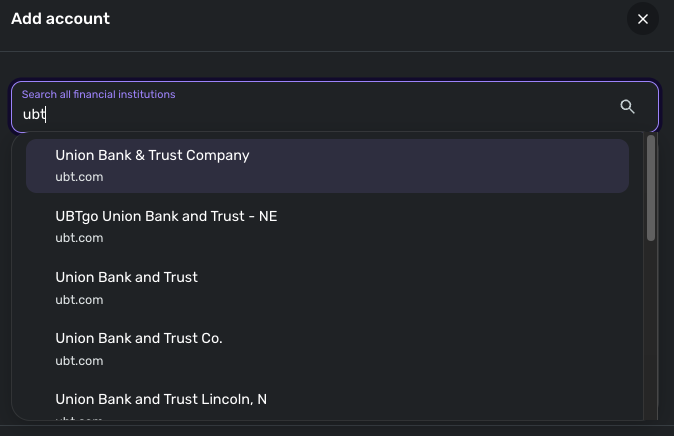
Task: Click ubt.com below Union Bank and Trust
Action: point(79,300)
